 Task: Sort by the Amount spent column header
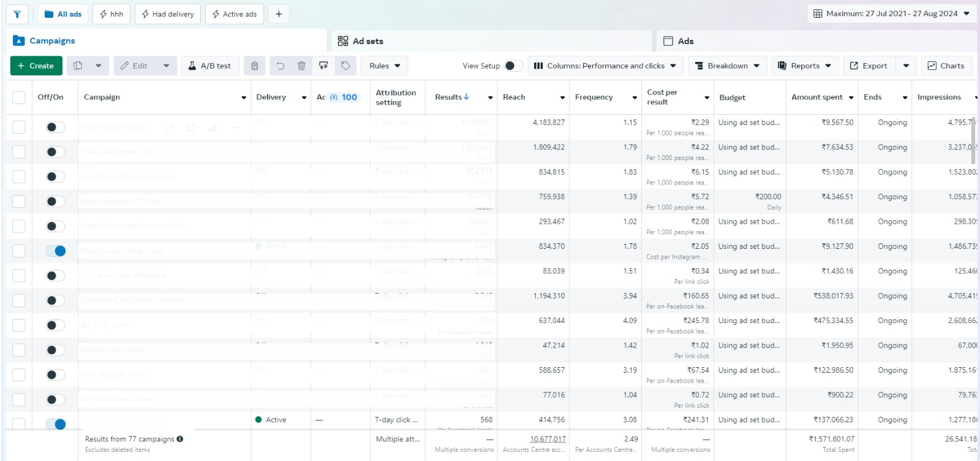[x=817, y=97]
